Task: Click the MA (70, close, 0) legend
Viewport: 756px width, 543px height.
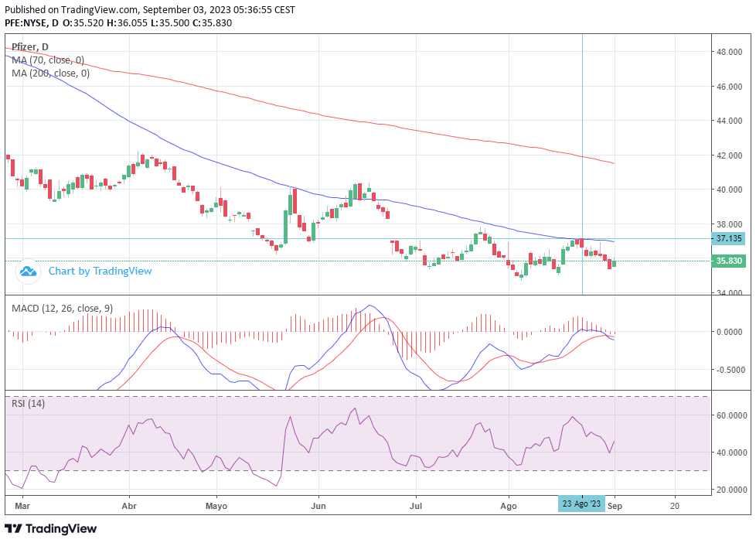Action: pyautogui.click(x=48, y=60)
